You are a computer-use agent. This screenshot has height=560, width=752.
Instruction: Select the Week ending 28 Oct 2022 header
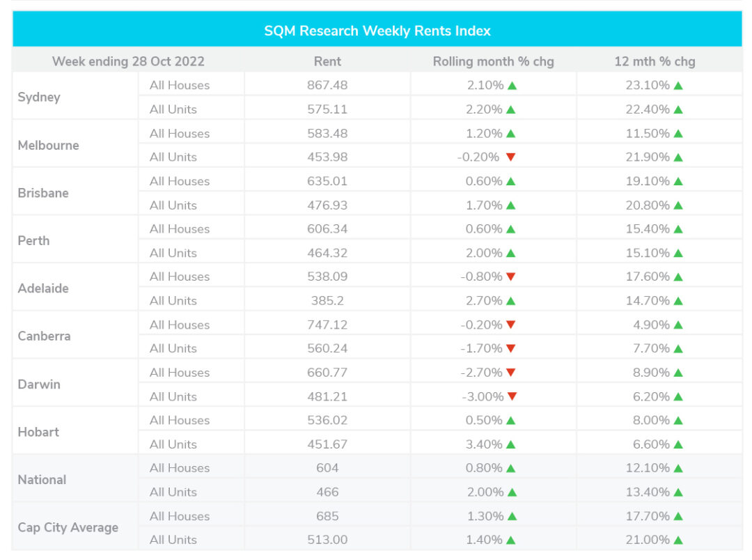[x=128, y=61]
